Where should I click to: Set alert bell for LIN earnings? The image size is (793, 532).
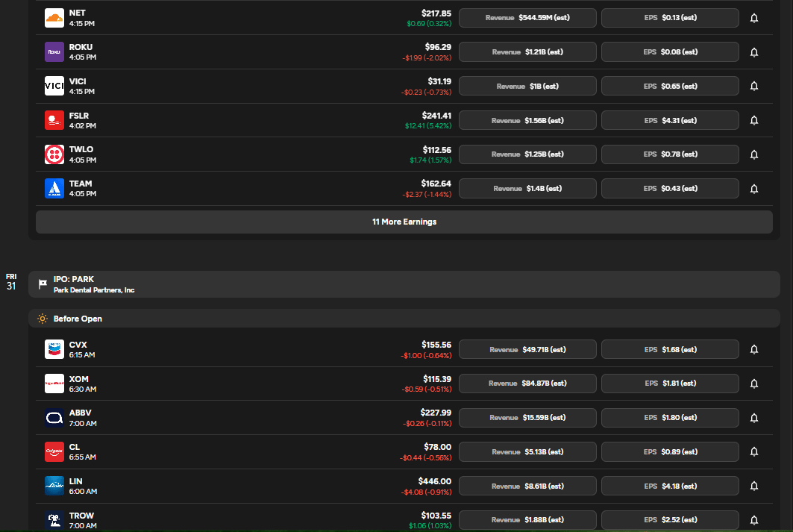click(754, 486)
